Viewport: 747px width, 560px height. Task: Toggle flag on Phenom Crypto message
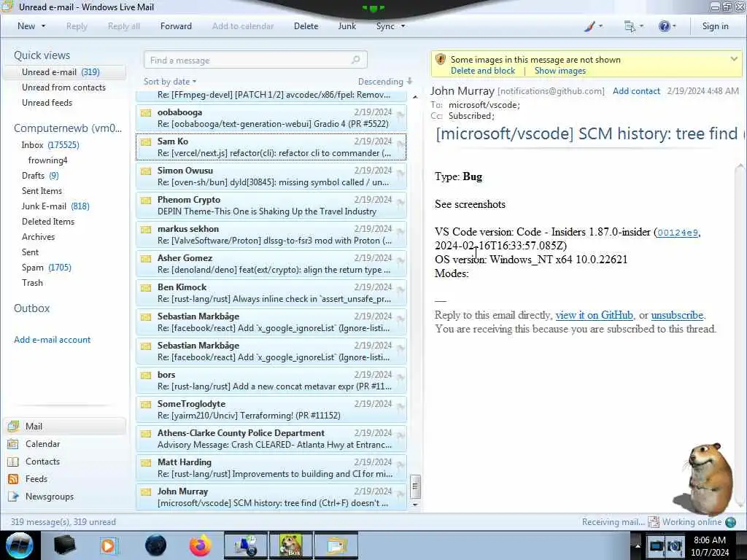coord(400,201)
